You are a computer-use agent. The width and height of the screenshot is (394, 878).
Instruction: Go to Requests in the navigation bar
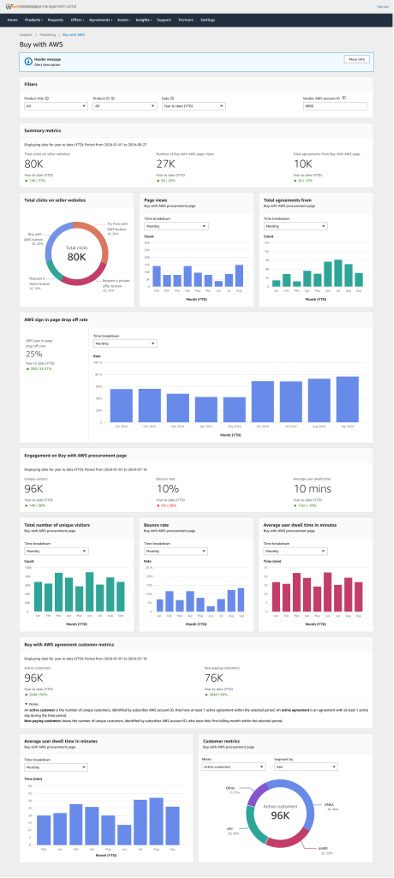pos(55,20)
